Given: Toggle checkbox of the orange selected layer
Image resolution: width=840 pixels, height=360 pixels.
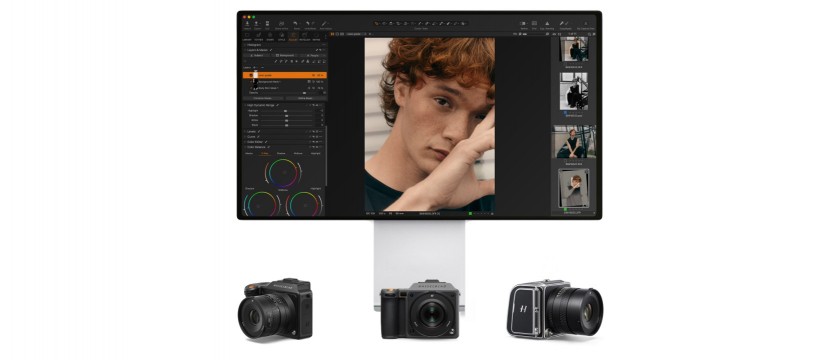Looking at the screenshot, I should point(251,75).
